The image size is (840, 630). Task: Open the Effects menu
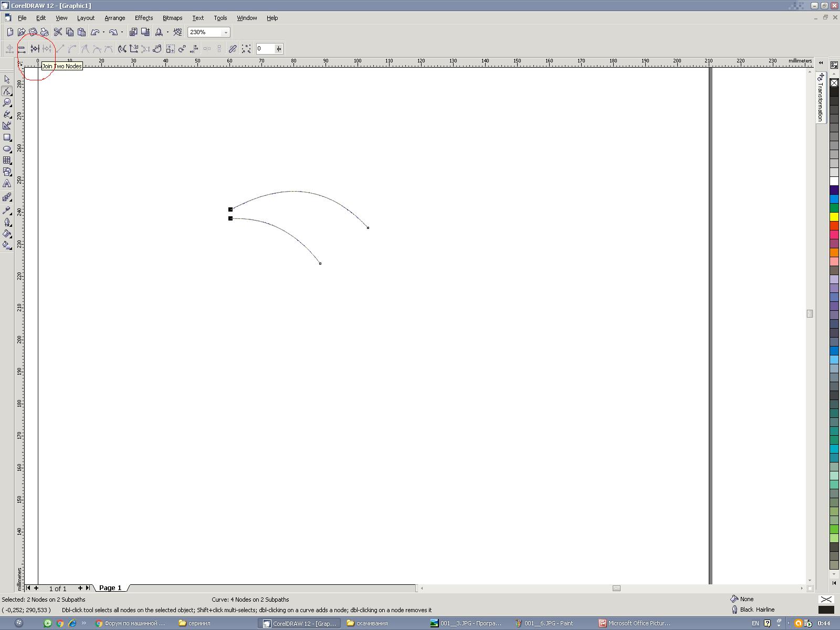[144, 18]
